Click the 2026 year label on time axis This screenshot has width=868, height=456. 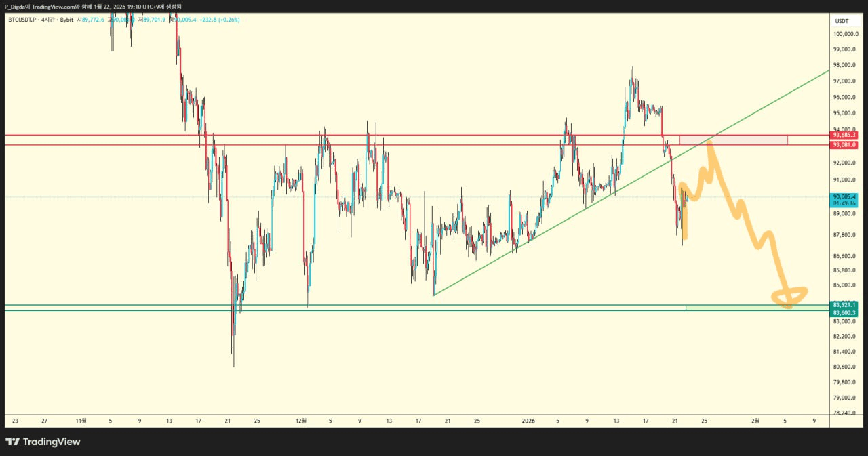pos(528,421)
